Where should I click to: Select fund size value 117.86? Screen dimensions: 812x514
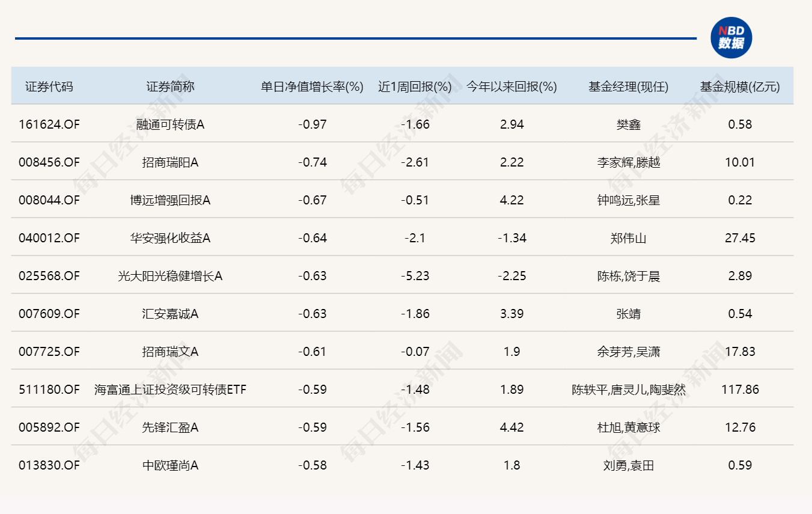point(740,390)
